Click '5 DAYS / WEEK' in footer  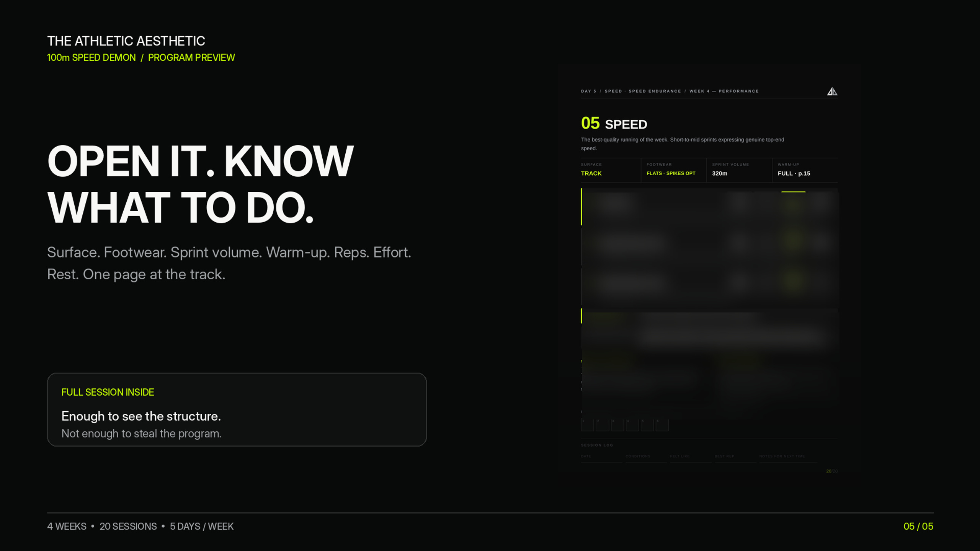click(202, 527)
